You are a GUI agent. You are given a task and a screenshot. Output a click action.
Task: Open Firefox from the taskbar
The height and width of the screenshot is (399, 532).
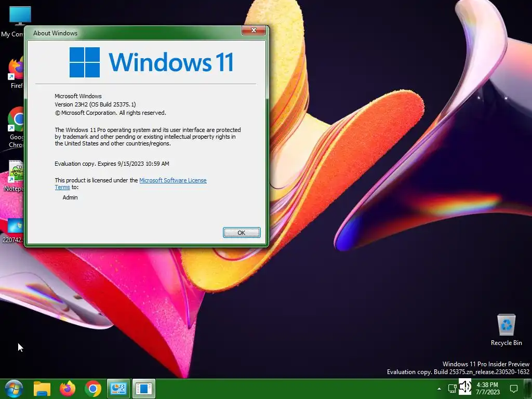[x=68, y=389]
